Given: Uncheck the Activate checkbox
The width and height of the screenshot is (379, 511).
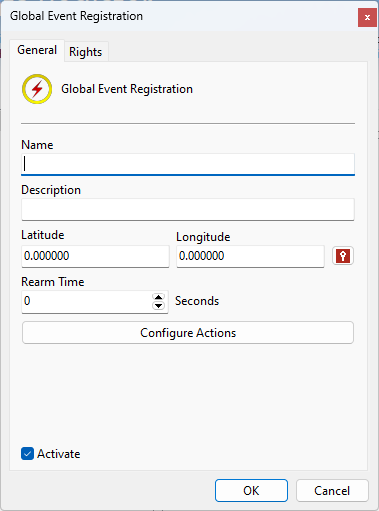Looking at the screenshot, I should tap(27, 454).
